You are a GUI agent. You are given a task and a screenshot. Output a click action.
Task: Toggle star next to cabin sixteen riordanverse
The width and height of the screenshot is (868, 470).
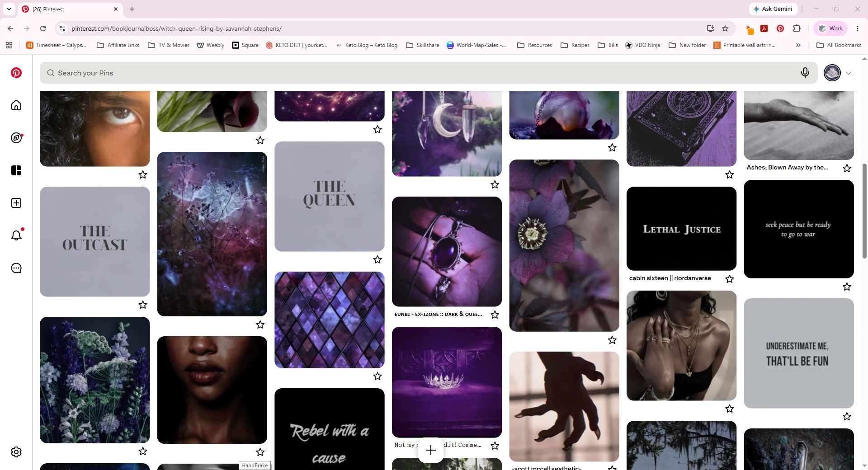point(729,279)
